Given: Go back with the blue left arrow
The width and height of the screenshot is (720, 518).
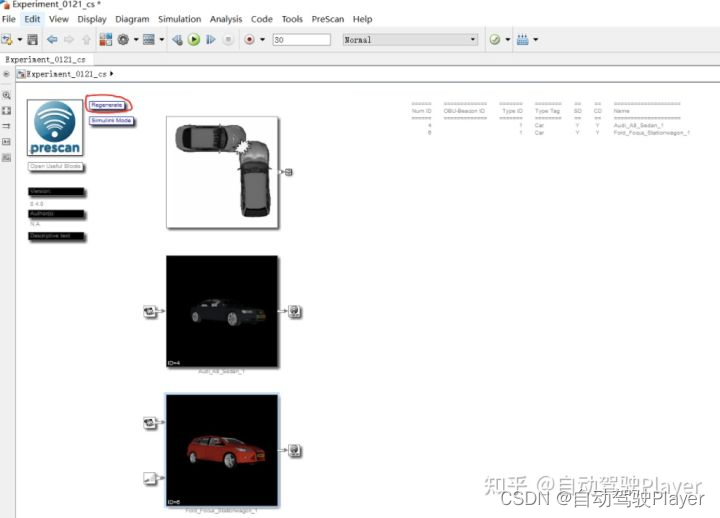Looking at the screenshot, I should [x=52, y=40].
